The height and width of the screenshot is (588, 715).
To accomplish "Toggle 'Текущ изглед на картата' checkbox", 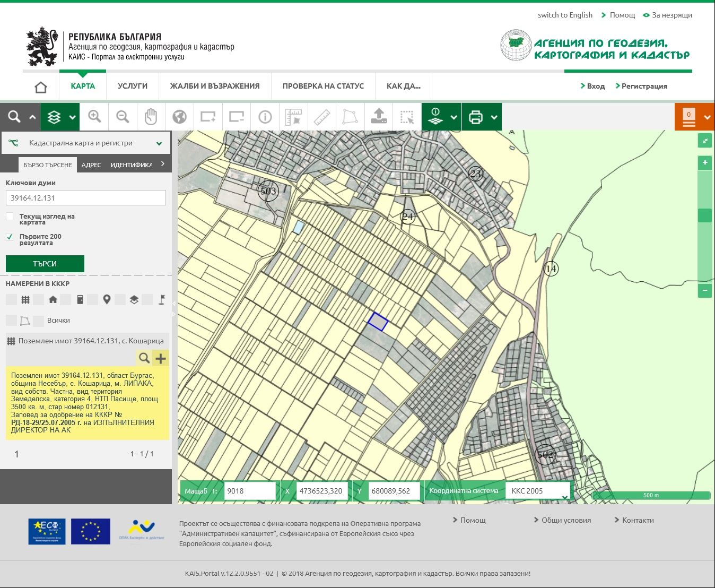I will click(x=10, y=217).
